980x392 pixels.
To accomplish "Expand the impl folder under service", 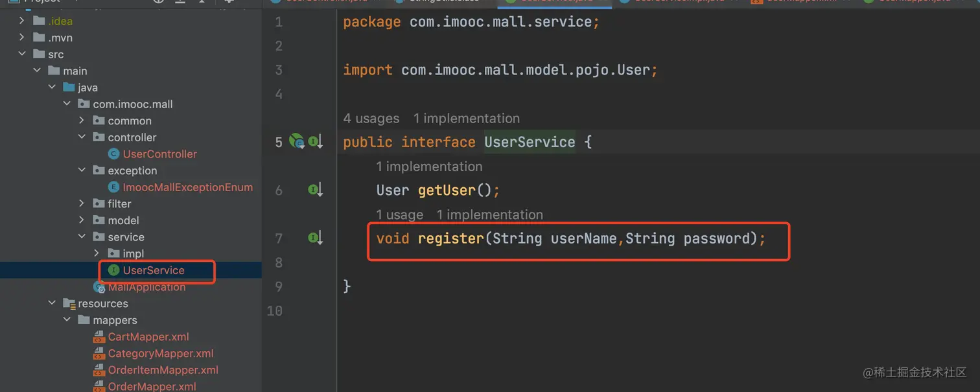I will point(97,253).
